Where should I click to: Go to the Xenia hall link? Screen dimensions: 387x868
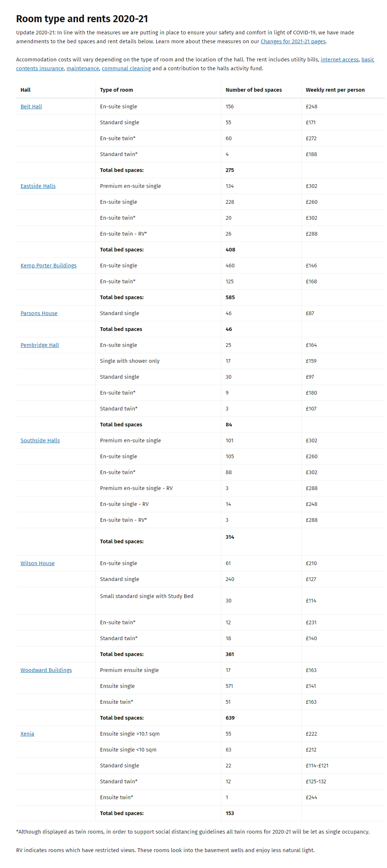(x=27, y=734)
